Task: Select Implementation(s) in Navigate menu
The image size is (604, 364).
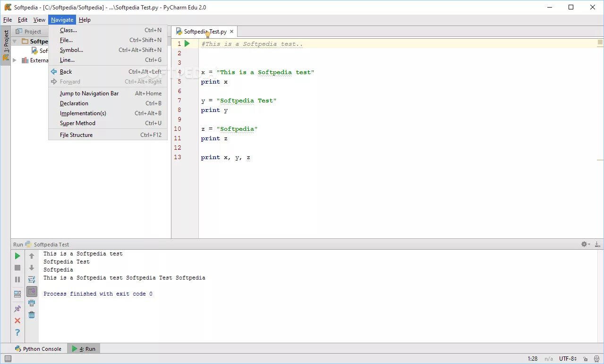Action: click(108, 113)
